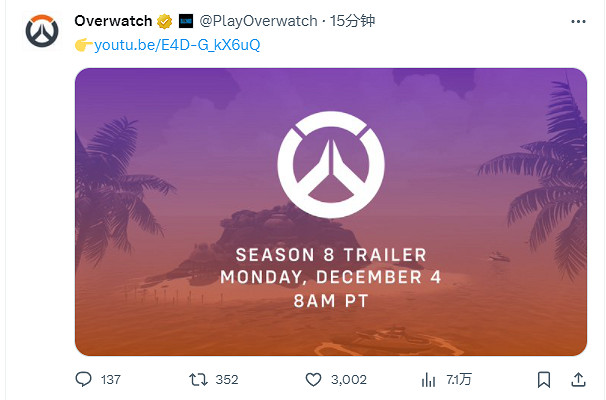Open the youtu.be trailer link
Screen dimensions: 606x400
(176, 45)
